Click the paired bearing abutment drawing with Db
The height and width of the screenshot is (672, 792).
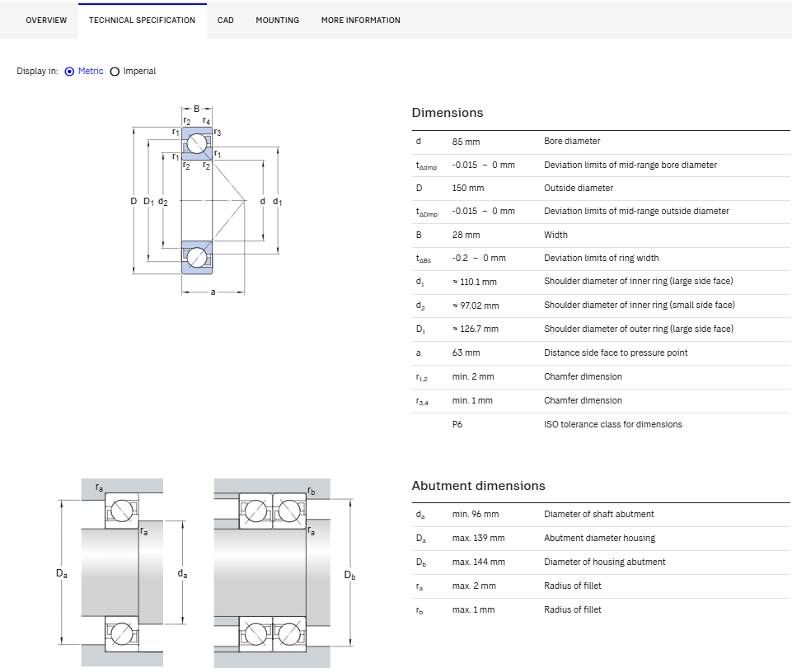[x=284, y=572]
